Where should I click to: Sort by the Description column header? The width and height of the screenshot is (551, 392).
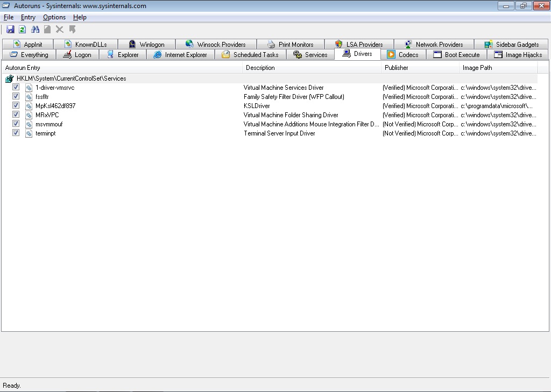312,68
